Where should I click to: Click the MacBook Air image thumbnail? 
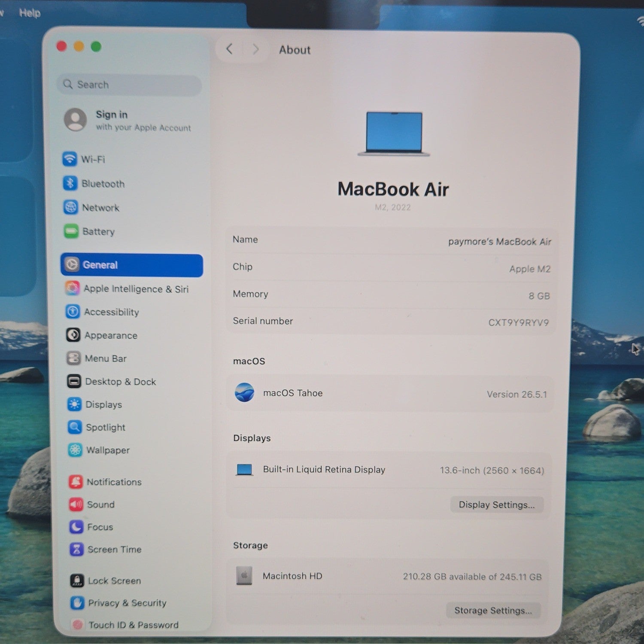tap(394, 134)
